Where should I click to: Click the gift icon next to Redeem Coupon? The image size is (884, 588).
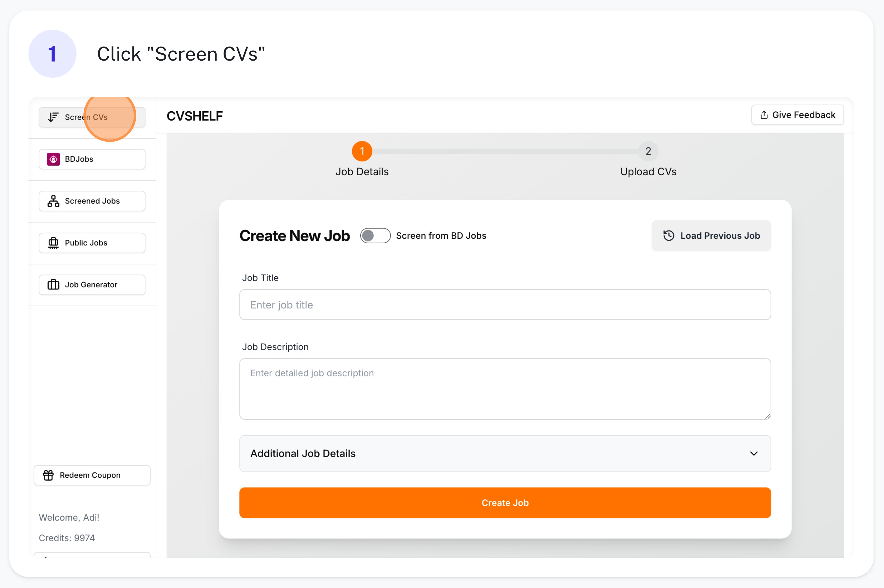(x=48, y=475)
